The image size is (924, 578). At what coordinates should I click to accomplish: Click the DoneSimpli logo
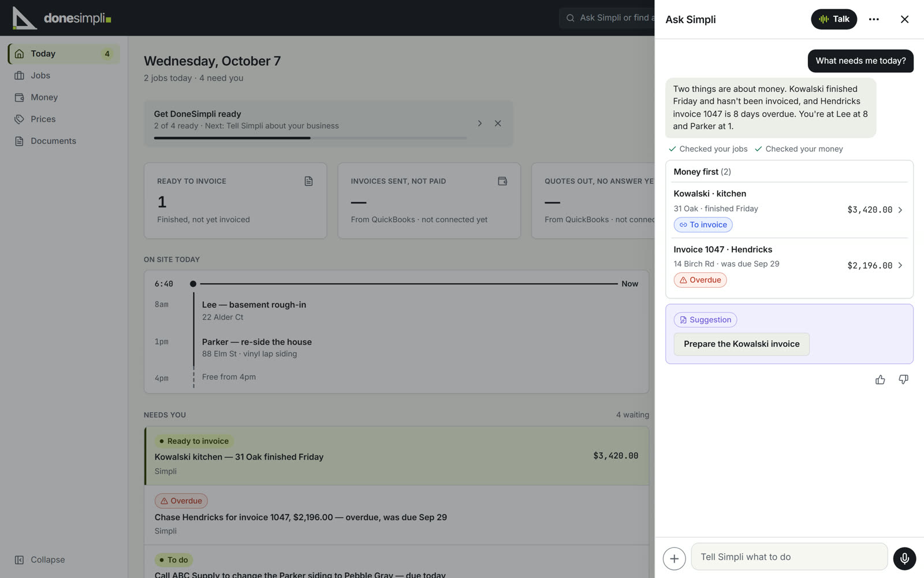pyautogui.click(x=62, y=18)
